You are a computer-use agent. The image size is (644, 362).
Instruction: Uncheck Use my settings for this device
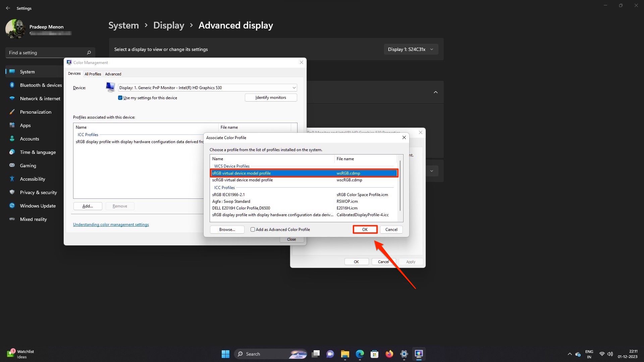click(120, 98)
